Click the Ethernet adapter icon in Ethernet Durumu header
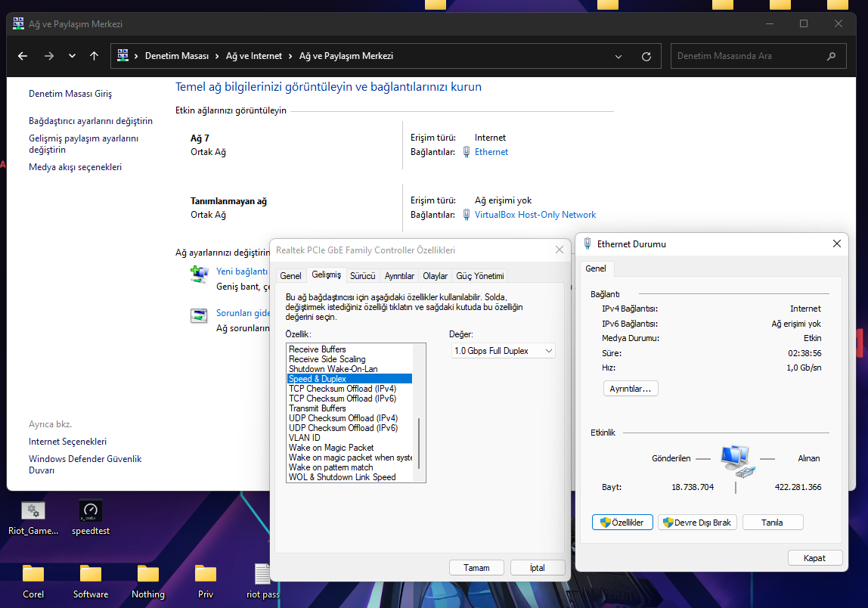The image size is (868, 608). click(587, 244)
